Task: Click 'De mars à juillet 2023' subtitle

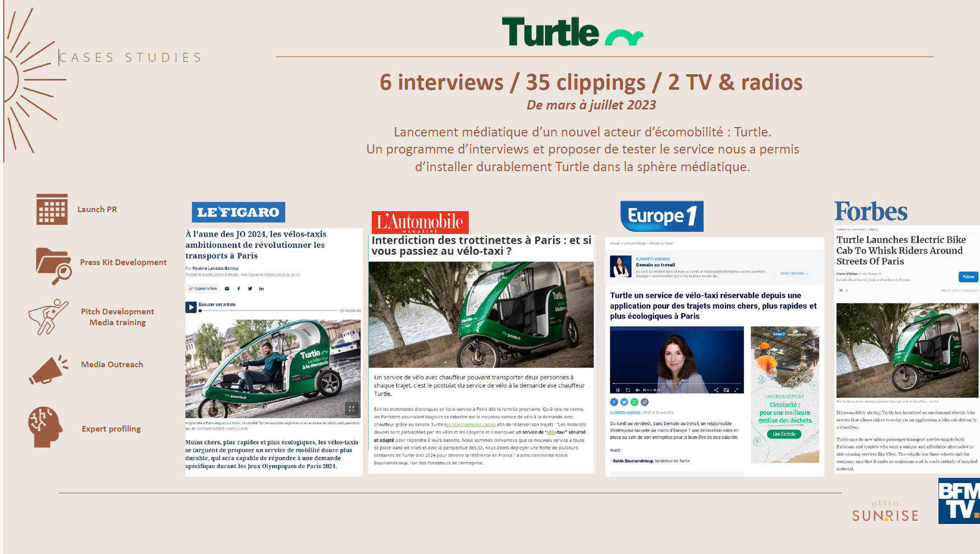Action: coord(591,105)
